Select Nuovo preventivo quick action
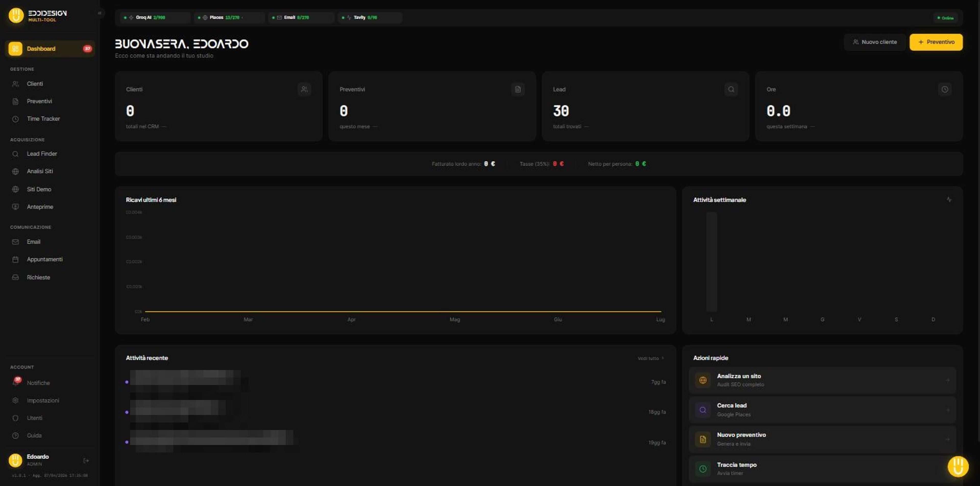The width and height of the screenshot is (980, 486). pos(822,439)
